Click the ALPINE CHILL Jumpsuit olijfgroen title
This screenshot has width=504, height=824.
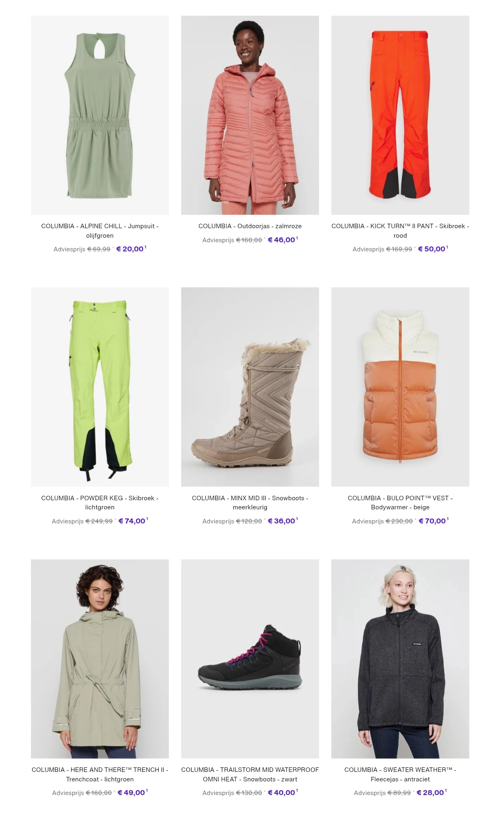pos(100,231)
